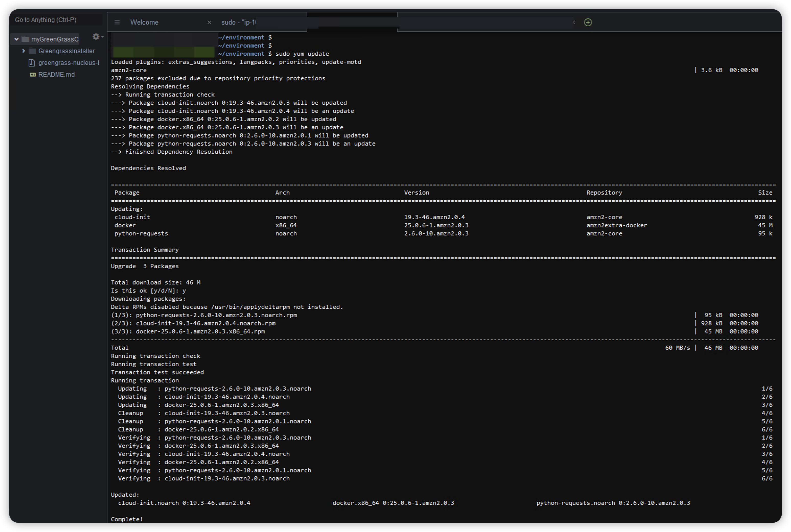Click the 'Is this ok [y/d/N]: y' prompt

[148, 291]
